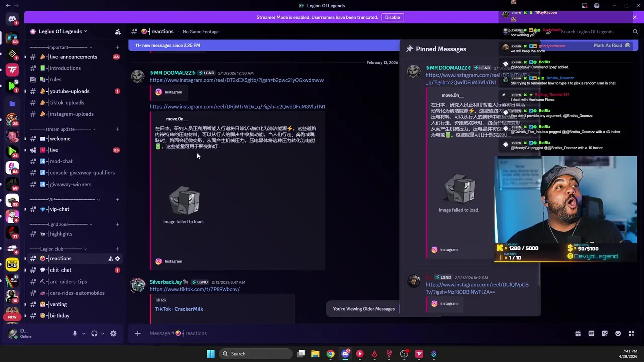This screenshot has height=362, width=644.
Task: Select TF red server icon
Action: tap(12, 70)
